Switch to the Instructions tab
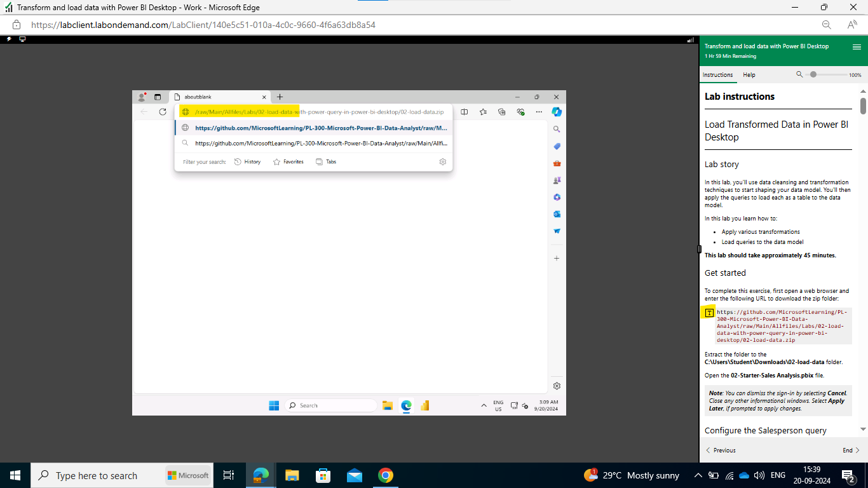The image size is (868, 488). (717, 75)
